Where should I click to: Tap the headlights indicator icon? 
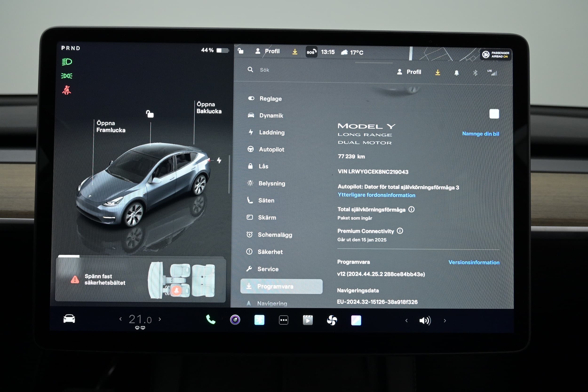67,62
